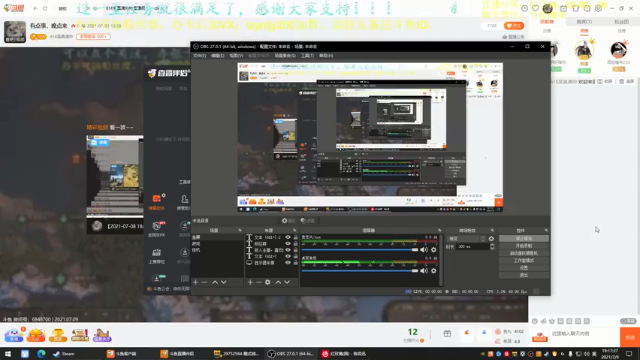Open the Windows Start button on taskbar
The width and height of the screenshot is (640, 360).
(x=8, y=354)
